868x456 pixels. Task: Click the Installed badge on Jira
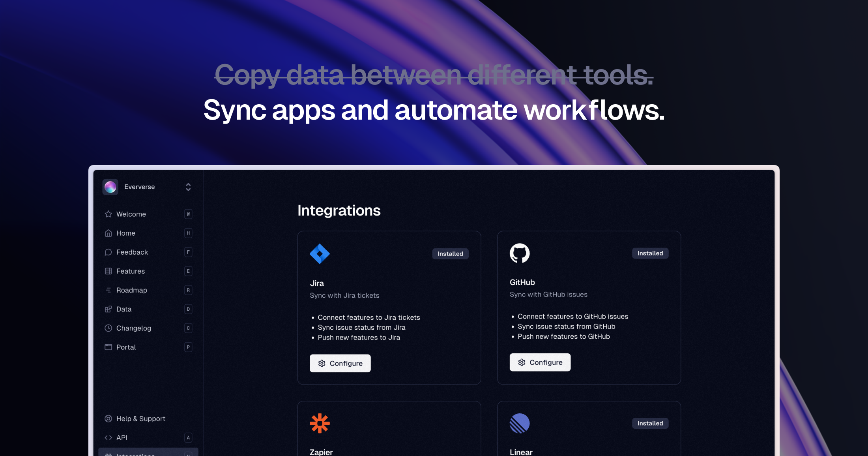click(450, 254)
